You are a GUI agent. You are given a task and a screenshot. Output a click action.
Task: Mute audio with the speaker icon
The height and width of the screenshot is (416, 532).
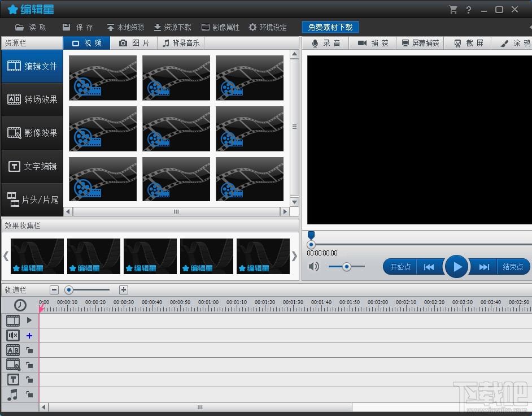(314, 267)
